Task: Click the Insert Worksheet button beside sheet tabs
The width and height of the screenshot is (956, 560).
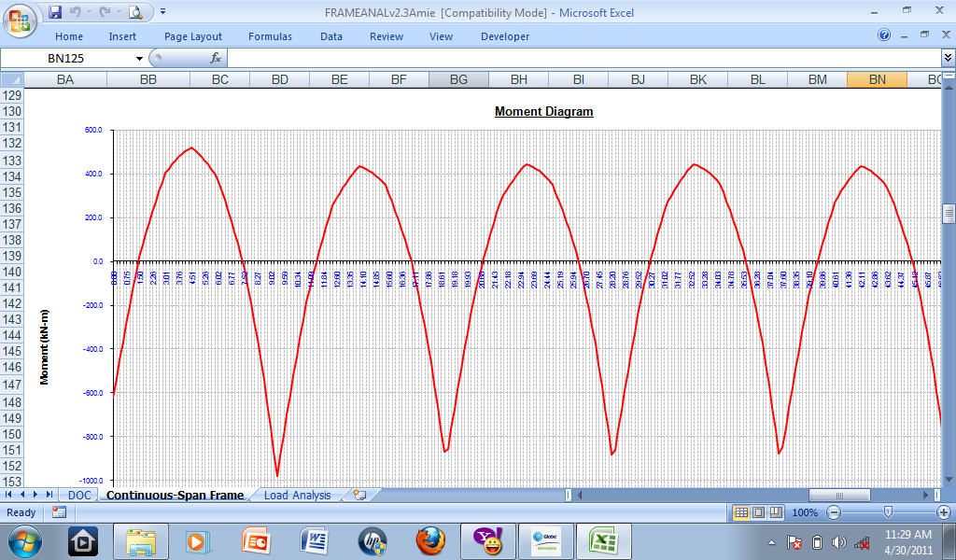Action: [x=358, y=495]
